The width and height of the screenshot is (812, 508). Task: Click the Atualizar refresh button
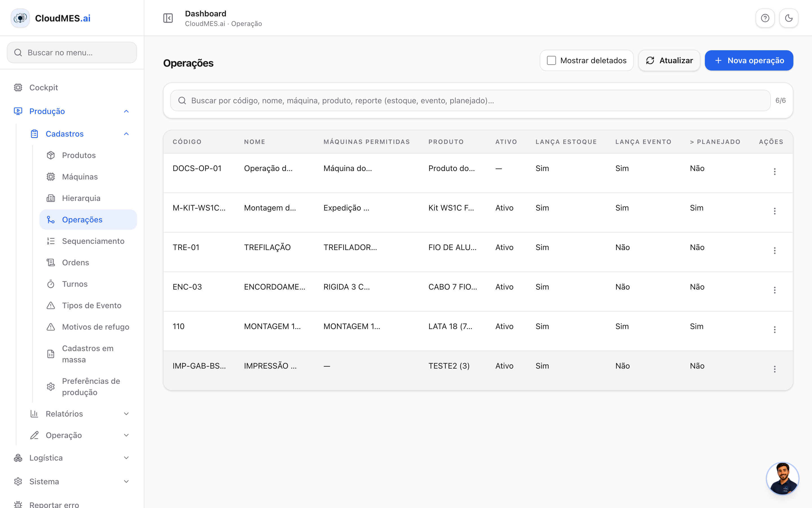coord(669,60)
